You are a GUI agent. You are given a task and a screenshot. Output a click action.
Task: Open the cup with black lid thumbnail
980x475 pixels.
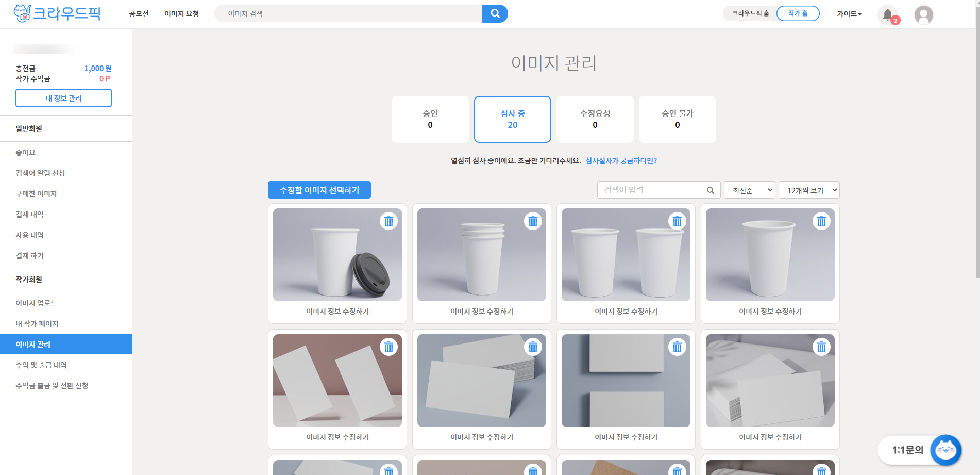[337, 255]
